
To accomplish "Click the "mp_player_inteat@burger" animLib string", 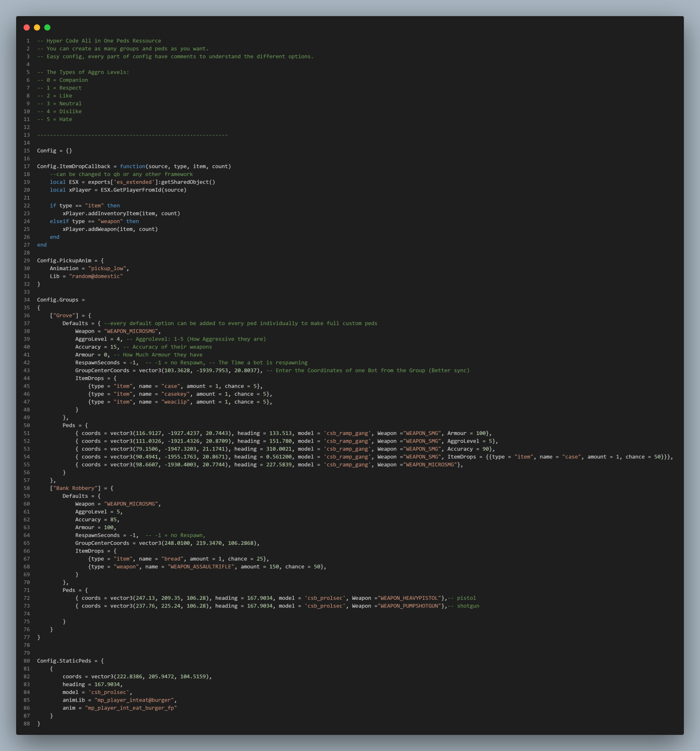I will [x=134, y=700].
